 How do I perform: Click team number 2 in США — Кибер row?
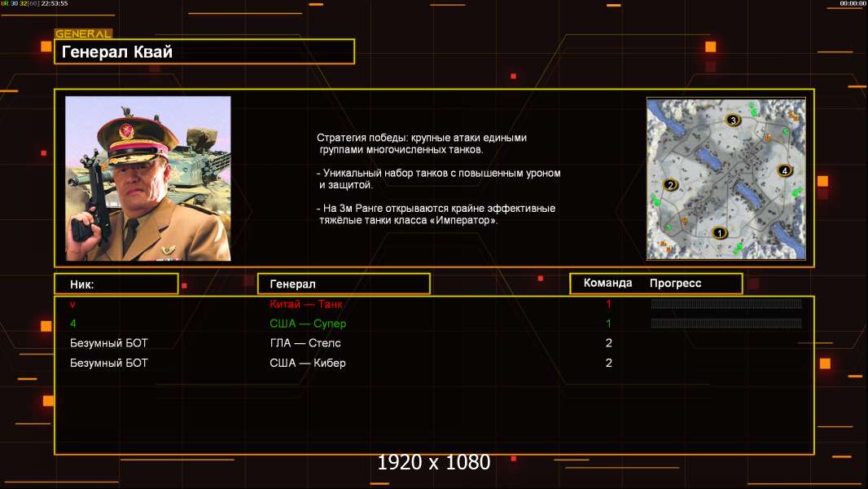609,363
